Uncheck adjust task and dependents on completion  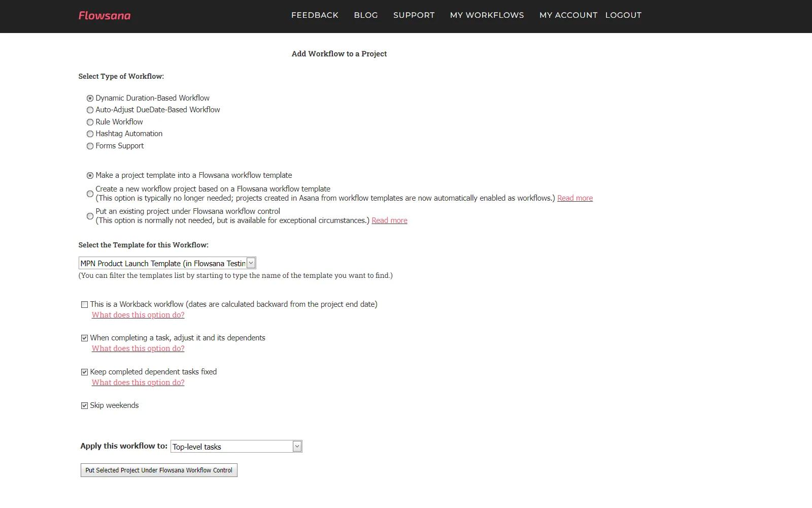click(85, 338)
